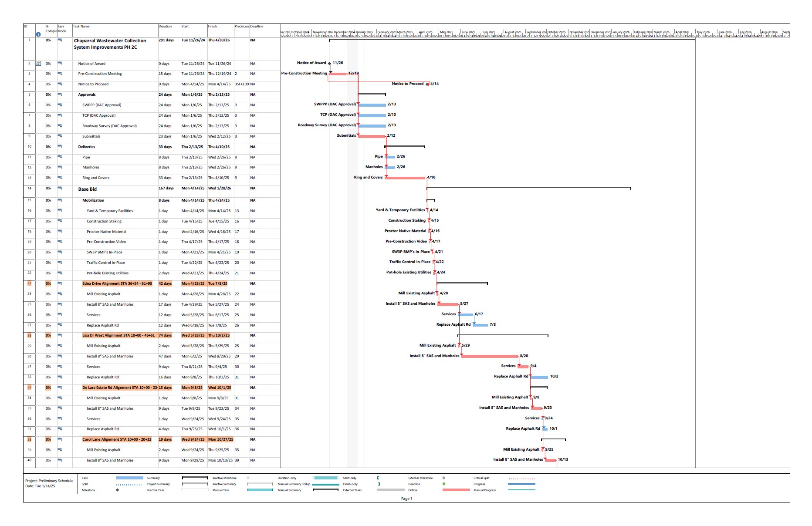Select the Predecessors column header
812x526 pixels.
click(242, 27)
